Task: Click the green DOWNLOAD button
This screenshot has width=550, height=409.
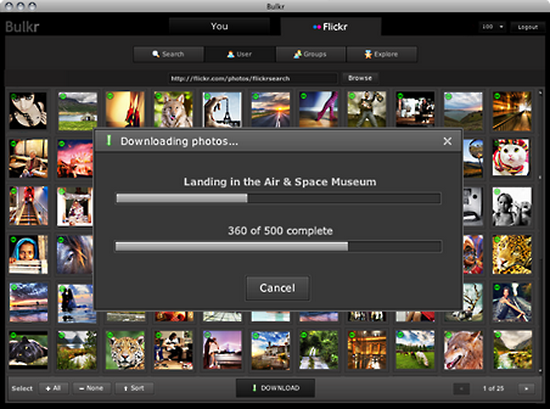Action: (x=276, y=388)
